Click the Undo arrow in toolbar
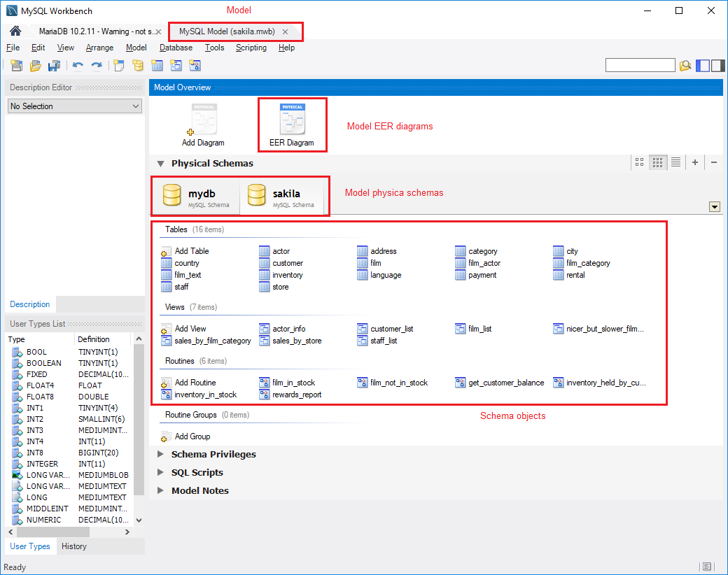Image resolution: width=728 pixels, height=575 pixels. click(x=78, y=66)
